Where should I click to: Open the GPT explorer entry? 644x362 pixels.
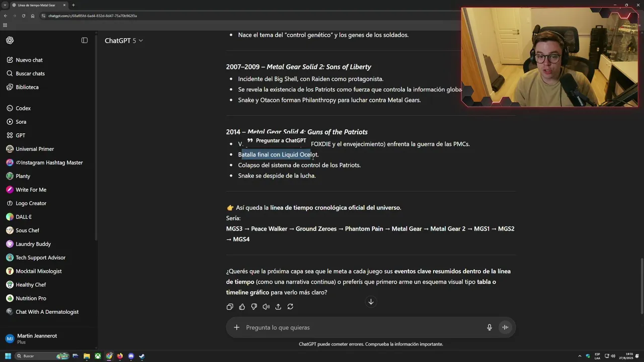20,135
